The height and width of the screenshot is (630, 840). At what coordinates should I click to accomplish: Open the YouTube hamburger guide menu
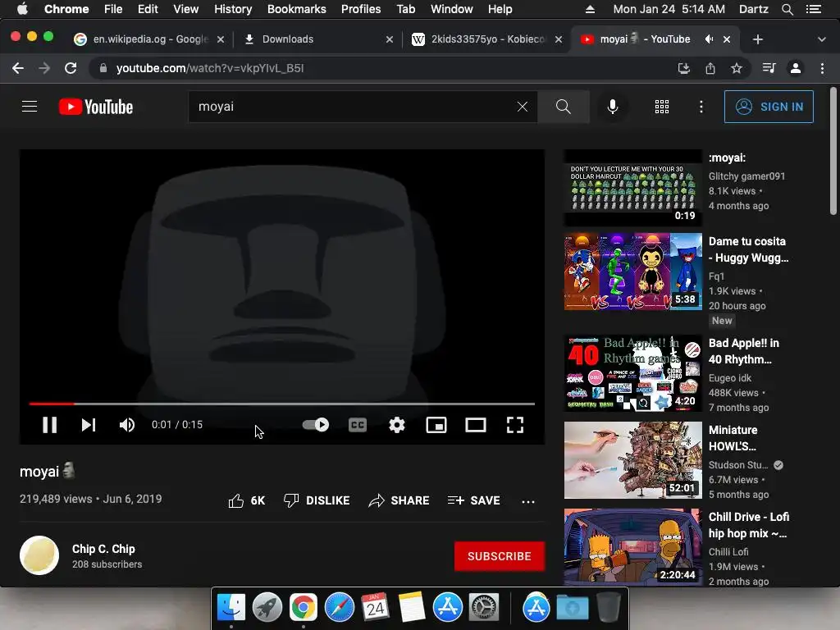point(30,107)
